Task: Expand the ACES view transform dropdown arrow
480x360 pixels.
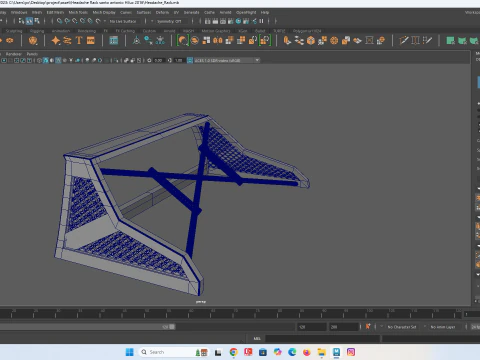Action: click(x=257, y=60)
